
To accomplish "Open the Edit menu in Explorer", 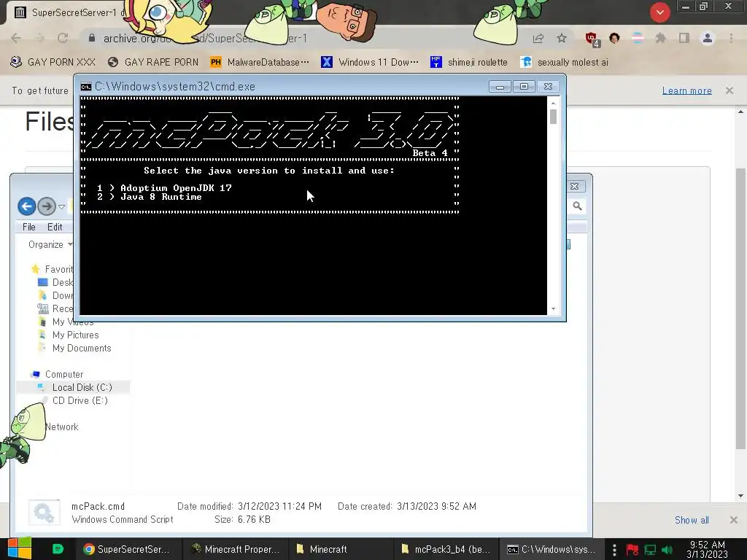I will pyautogui.click(x=55, y=227).
